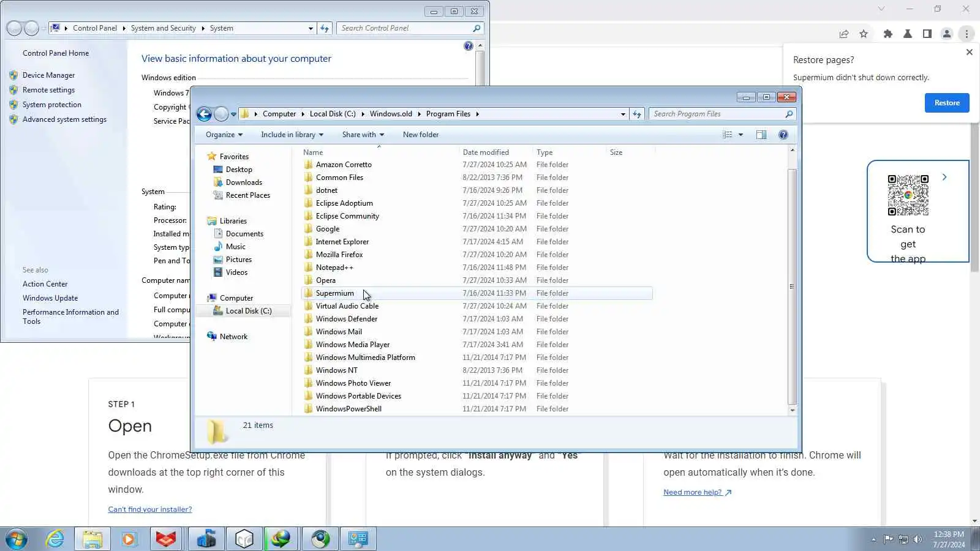Click the browser page vertical scrollbar
The width and height of the screenshot is (980, 551).
coord(974,196)
